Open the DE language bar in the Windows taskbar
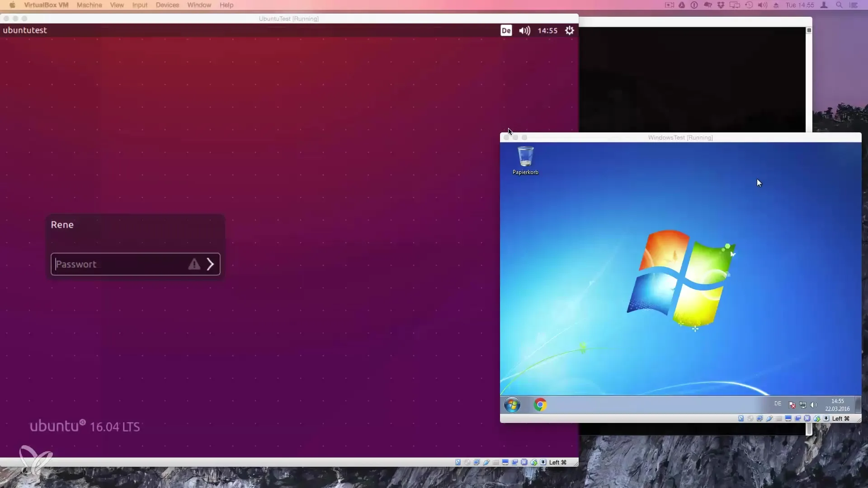Image resolution: width=868 pixels, height=488 pixels. click(x=778, y=404)
